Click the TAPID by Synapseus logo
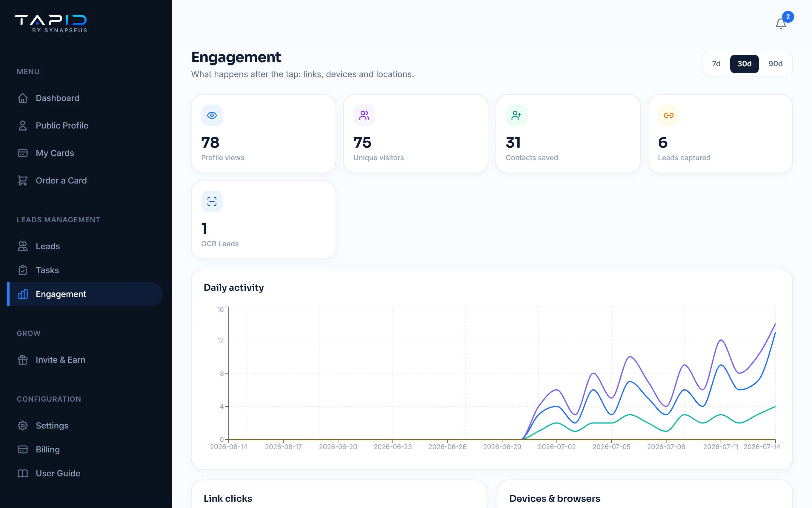This screenshot has height=508, width=812. (51, 24)
